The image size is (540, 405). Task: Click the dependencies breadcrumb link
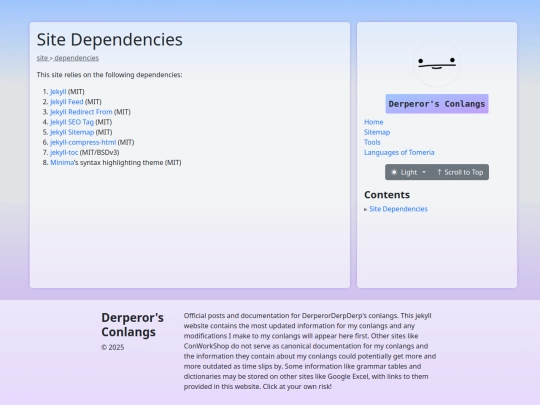[x=76, y=58]
